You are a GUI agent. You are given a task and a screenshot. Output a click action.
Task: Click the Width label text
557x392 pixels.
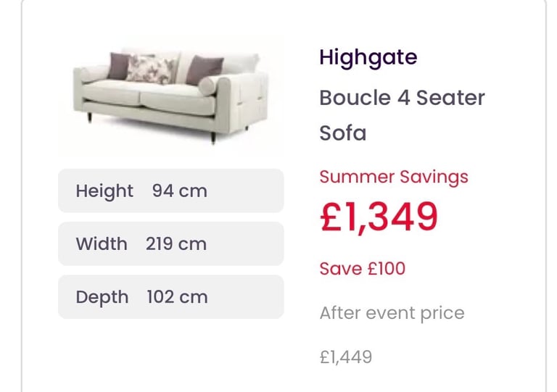pyautogui.click(x=102, y=244)
